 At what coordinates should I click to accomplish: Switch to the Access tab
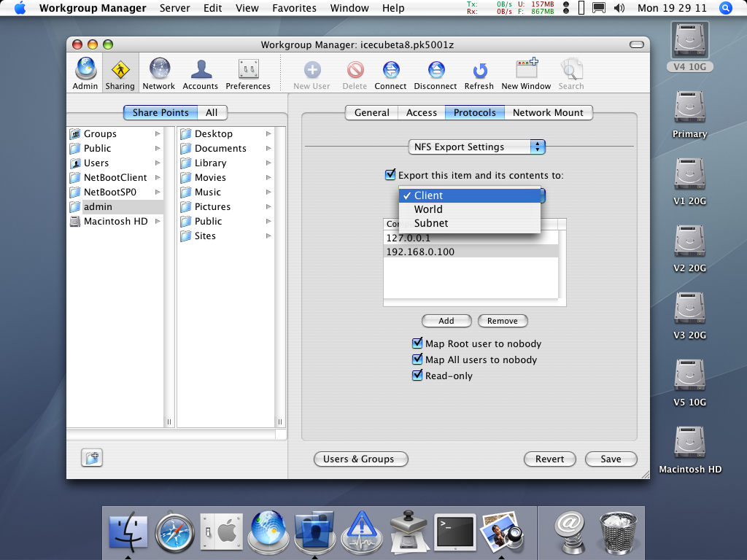(x=422, y=113)
